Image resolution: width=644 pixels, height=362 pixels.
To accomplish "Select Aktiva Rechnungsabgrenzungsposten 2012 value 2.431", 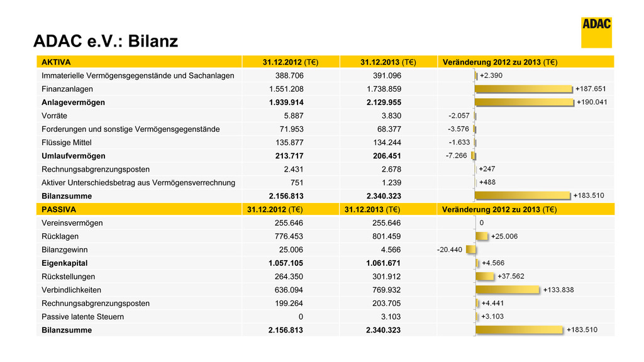I will 294,170.
